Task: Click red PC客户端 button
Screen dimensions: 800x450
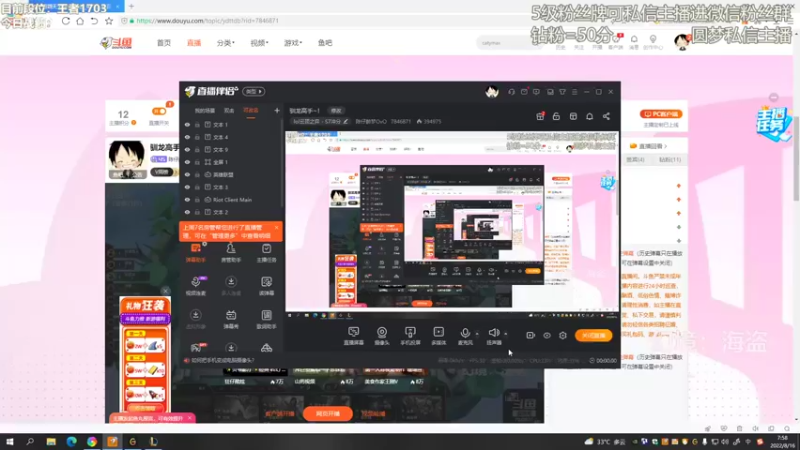Action: tap(661, 114)
